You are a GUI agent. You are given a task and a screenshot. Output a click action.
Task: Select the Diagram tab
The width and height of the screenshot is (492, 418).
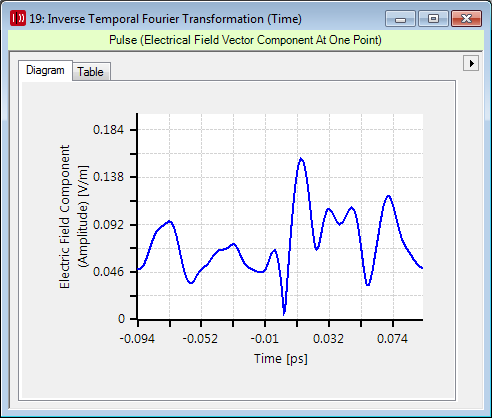pos(45,70)
